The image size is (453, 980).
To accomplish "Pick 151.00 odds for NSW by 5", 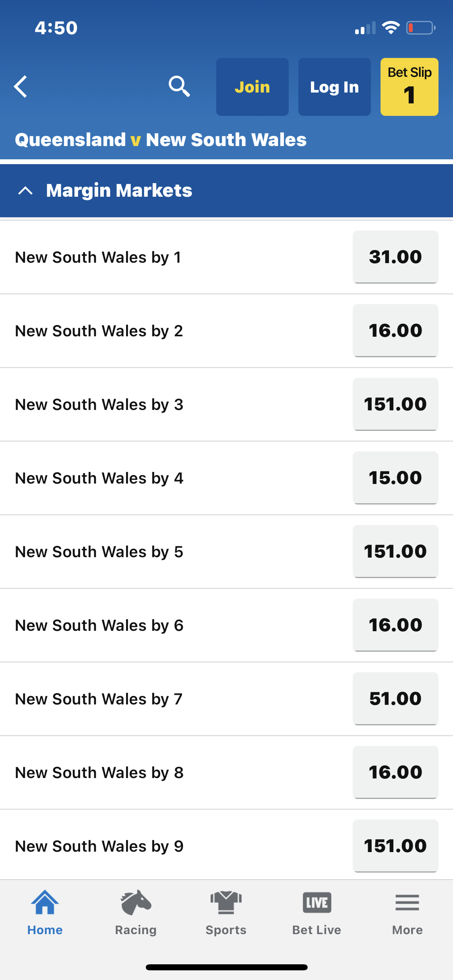I will [395, 551].
